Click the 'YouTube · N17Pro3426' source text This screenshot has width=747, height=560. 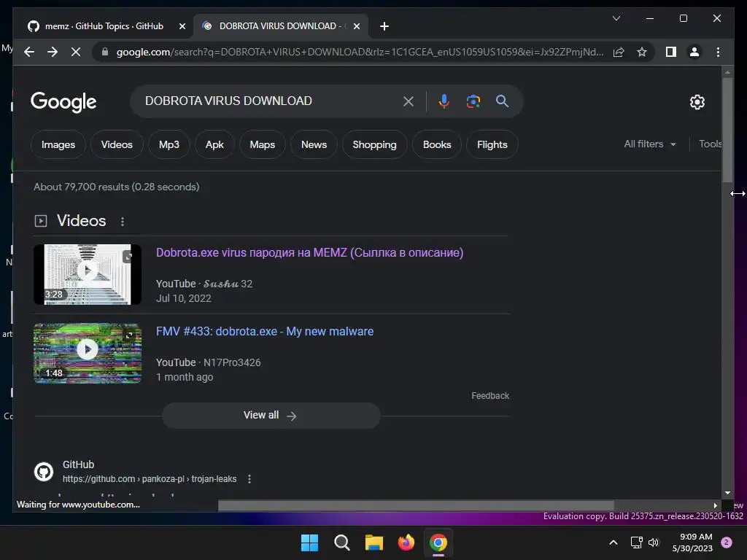click(x=208, y=362)
